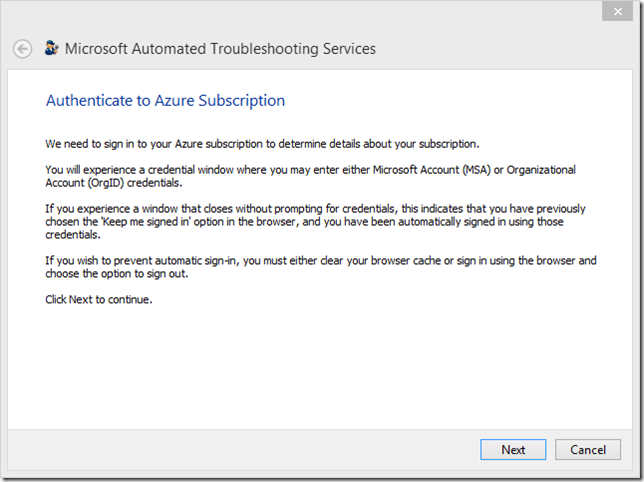644x482 pixels.
Task: Click the 'Authenticate to Azure Subscription' heading
Action: point(165,101)
